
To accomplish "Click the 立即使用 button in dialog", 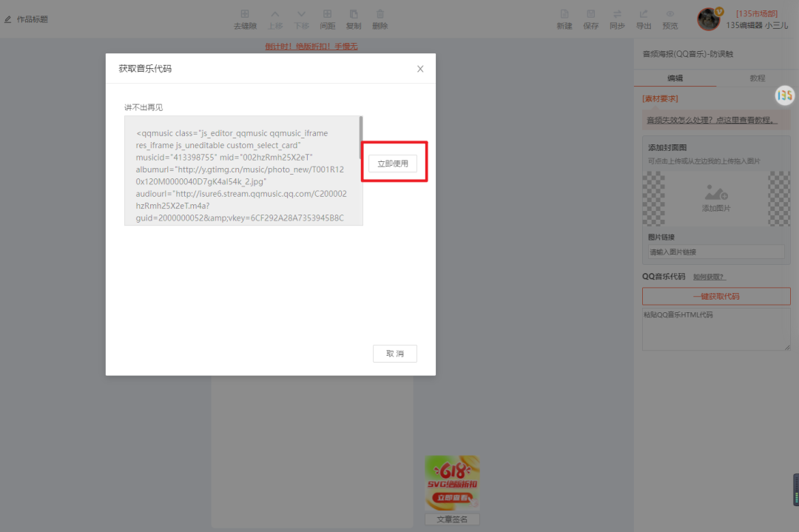I will (x=392, y=164).
